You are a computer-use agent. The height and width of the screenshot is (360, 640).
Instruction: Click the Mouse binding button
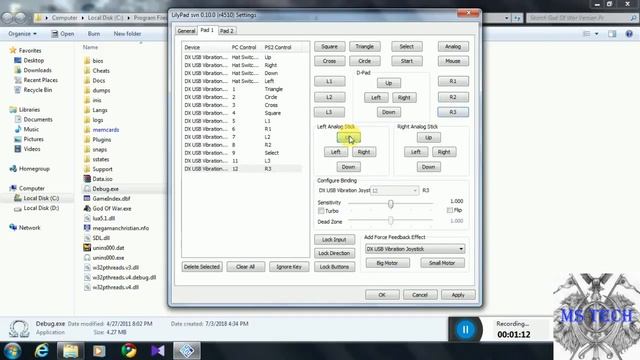(453, 61)
